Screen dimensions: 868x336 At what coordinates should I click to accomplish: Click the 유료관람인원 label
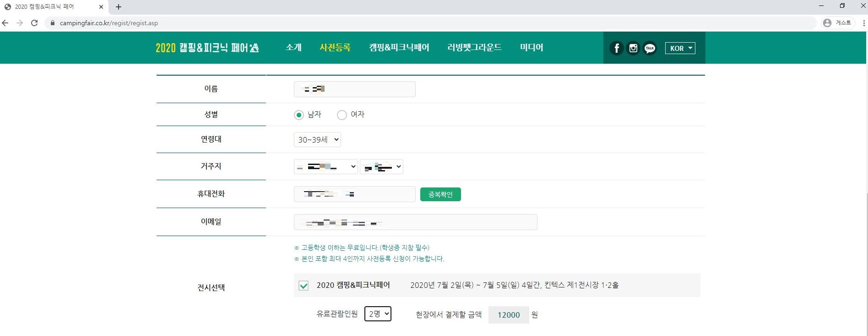point(337,314)
